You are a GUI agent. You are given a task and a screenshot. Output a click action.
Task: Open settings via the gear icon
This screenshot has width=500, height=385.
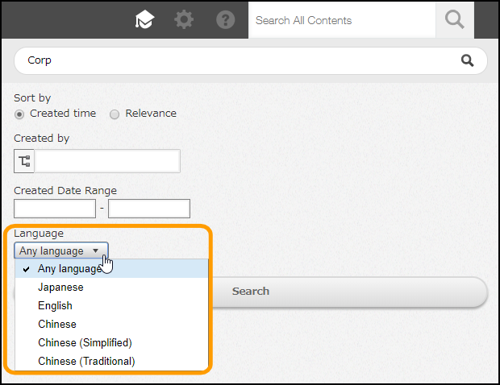tap(184, 20)
